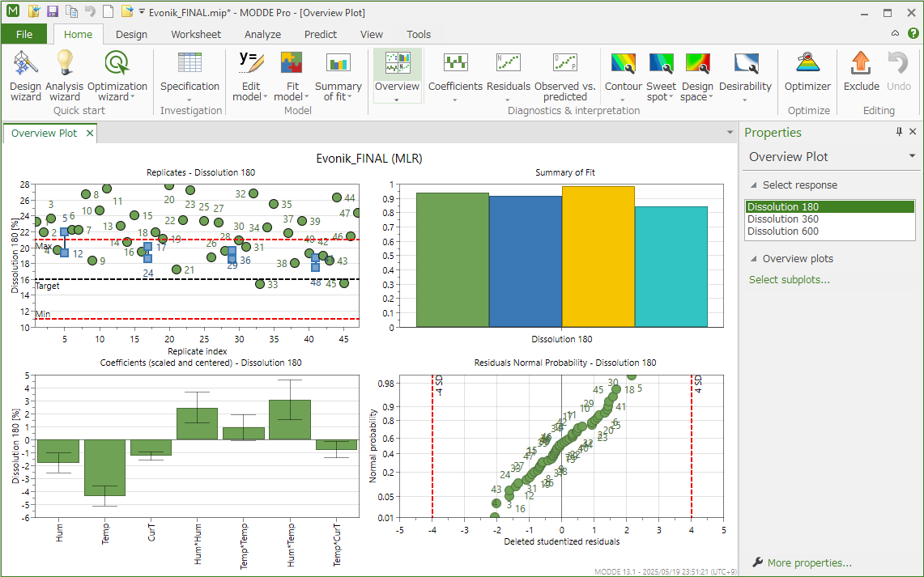
Task: Open the Fit model dropdown arrow
Action: pyautogui.click(x=306, y=98)
